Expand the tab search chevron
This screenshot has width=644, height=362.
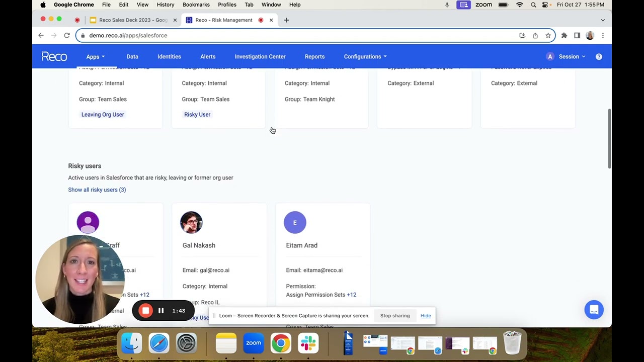603,20
